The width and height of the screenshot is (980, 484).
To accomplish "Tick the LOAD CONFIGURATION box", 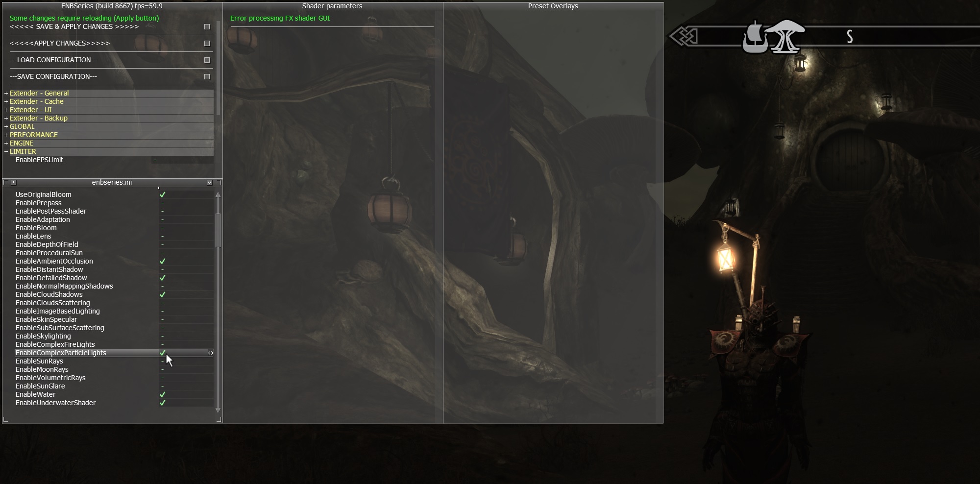I will point(207,60).
